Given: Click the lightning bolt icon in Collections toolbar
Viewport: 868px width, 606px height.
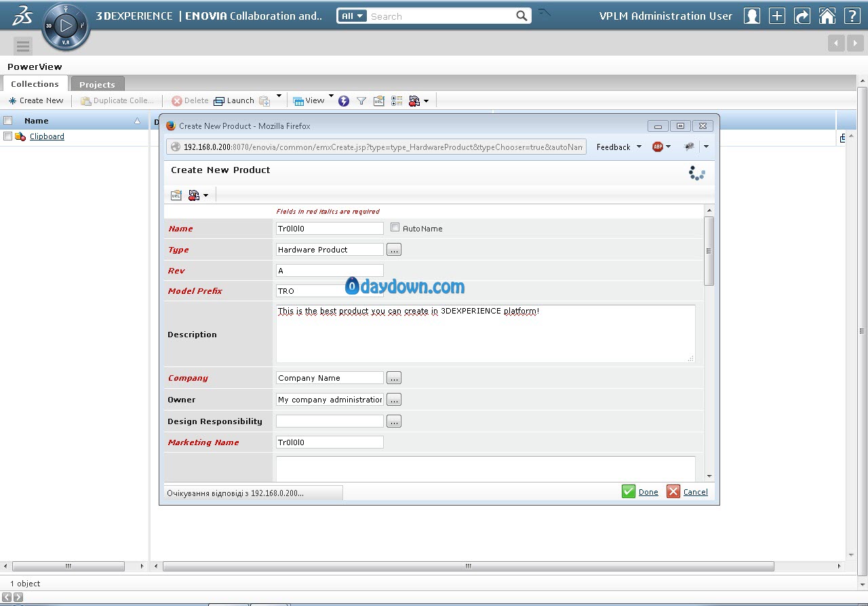Looking at the screenshot, I should click(x=344, y=101).
